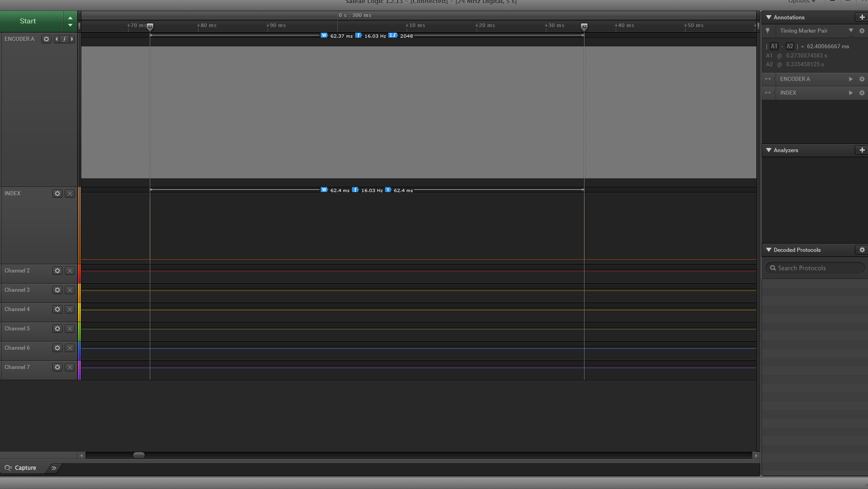This screenshot has width=868, height=489.
Task: Click Channel 7 purple color strip
Action: point(79,370)
